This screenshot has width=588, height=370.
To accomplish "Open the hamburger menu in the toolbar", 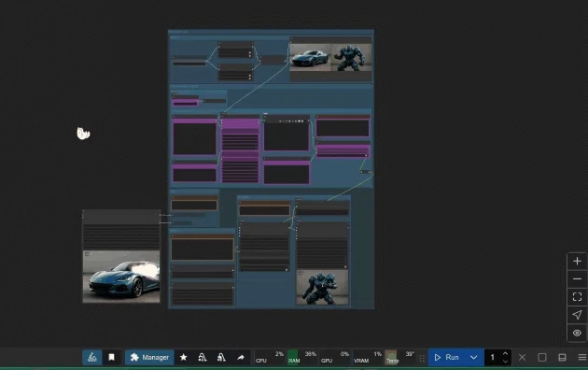I will click(x=582, y=357).
